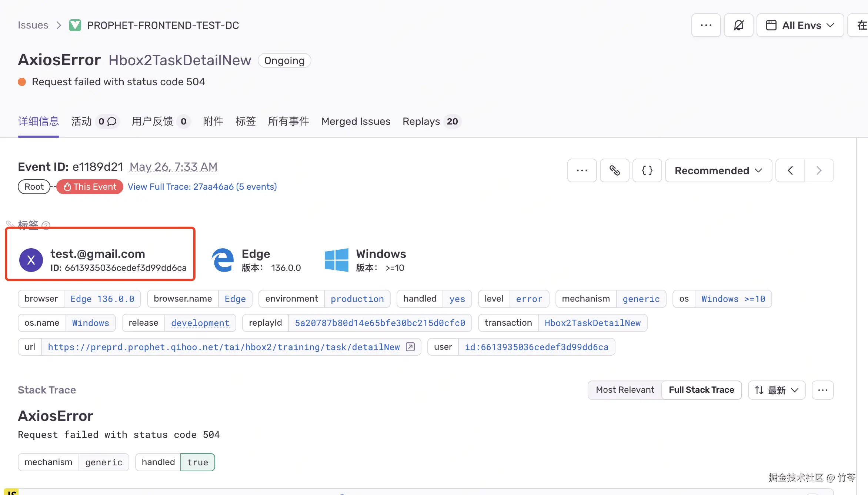Open url in new tab icon
The height and width of the screenshot is (495, 868).
pyautogui.click(x=410, y=347)
